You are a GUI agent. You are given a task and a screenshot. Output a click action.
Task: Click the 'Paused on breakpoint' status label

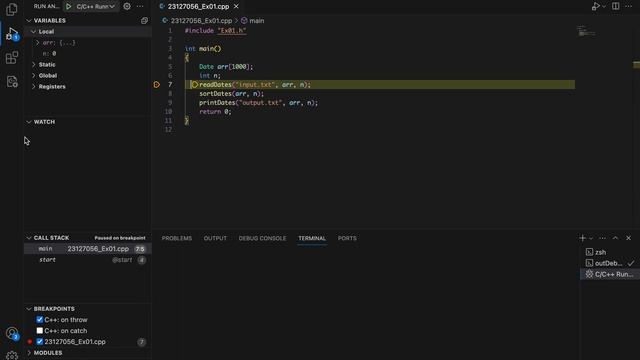(120, 238)
